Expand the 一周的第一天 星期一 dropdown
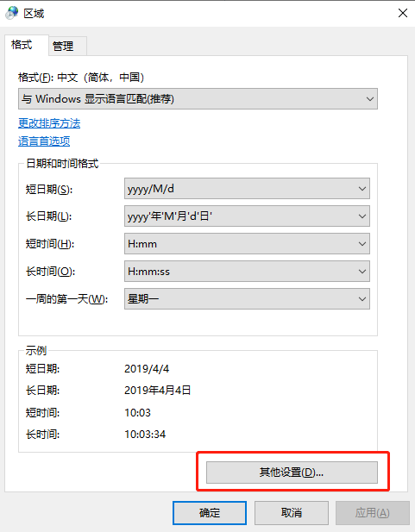This screenshot has width=415, height=532. pos(247,298)
